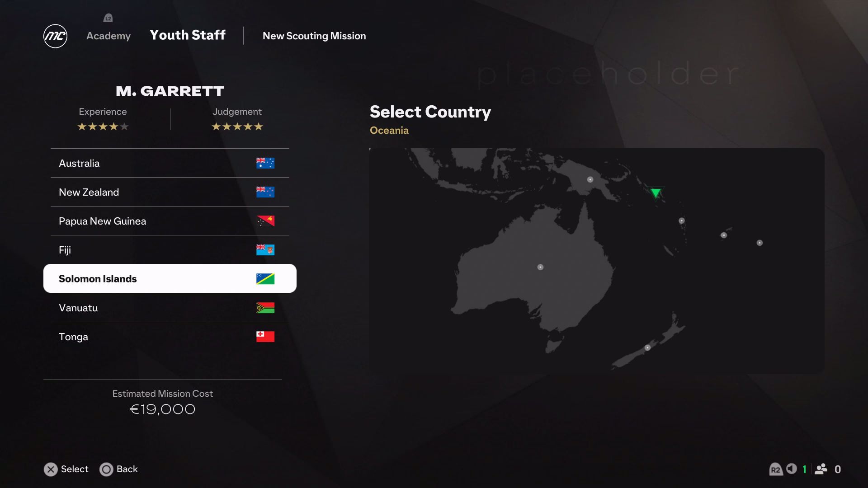The height and width of the screenshot is (488, 868).
Task: Click the green map marker on Solomon Islands
Action: pos(656,193)
